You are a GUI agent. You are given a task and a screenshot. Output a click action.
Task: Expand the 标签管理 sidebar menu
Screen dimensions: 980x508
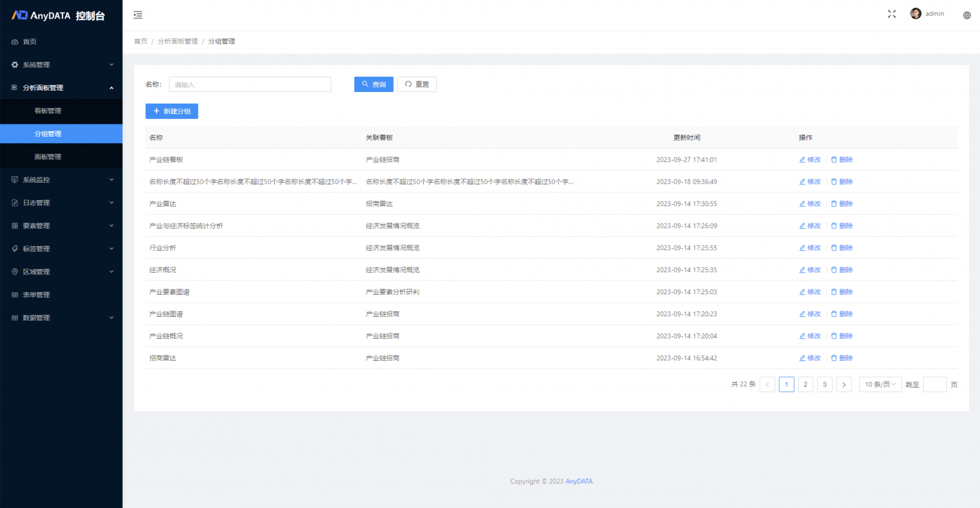(61, 249)
